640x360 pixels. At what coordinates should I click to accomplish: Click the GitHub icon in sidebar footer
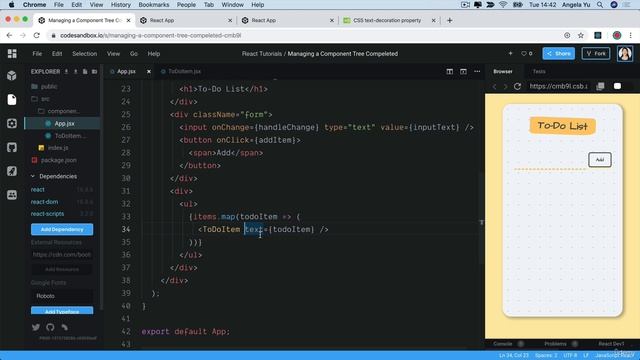click(50, 327)
